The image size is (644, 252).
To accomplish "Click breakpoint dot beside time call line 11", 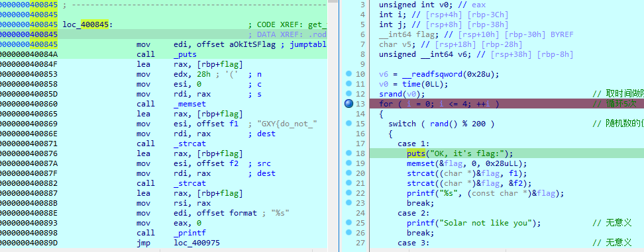I will point(349,84).
